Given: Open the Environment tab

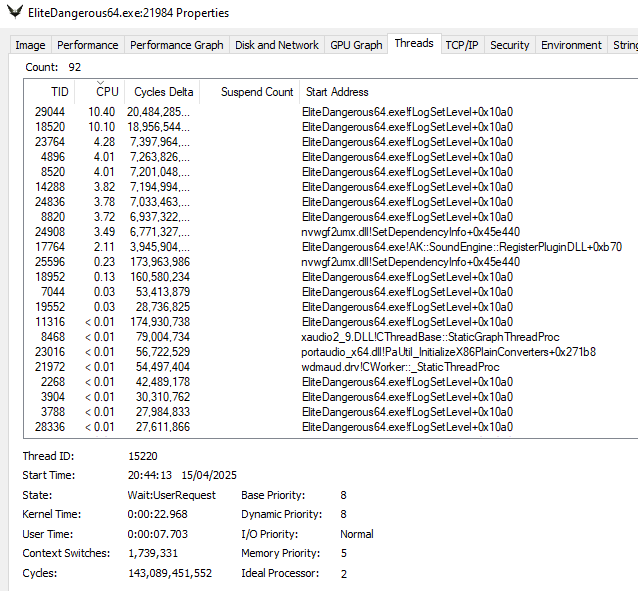Looking at the screenshot, I should coord(571,45).
